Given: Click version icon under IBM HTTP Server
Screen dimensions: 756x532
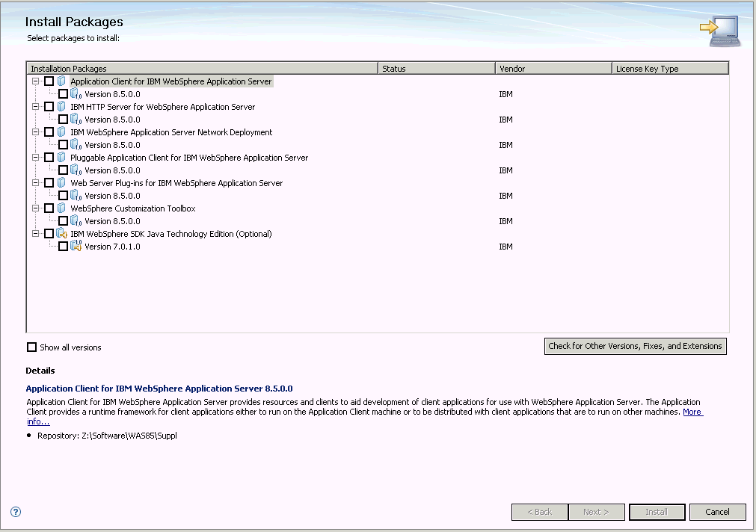Looking at the screenshot, I should click(x=76, y=120).
